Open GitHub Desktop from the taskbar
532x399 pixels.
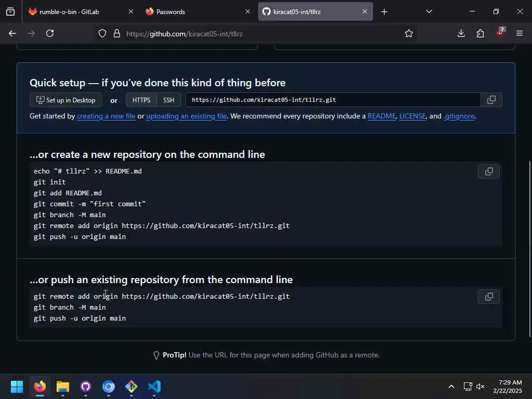[x=86, y=387]
